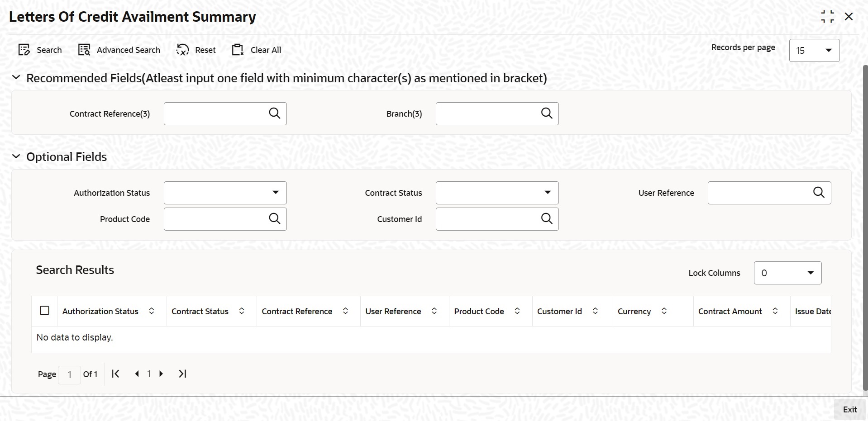Go to the last results page

coord(182,374)
